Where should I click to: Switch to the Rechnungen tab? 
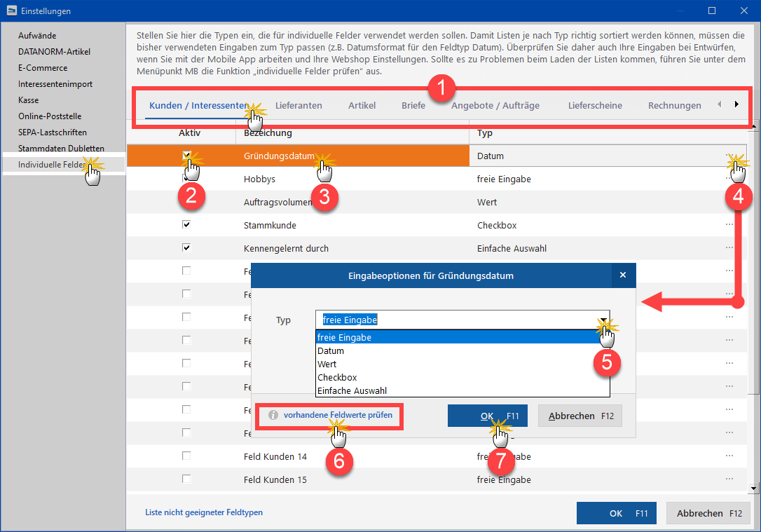pos(675,105)
